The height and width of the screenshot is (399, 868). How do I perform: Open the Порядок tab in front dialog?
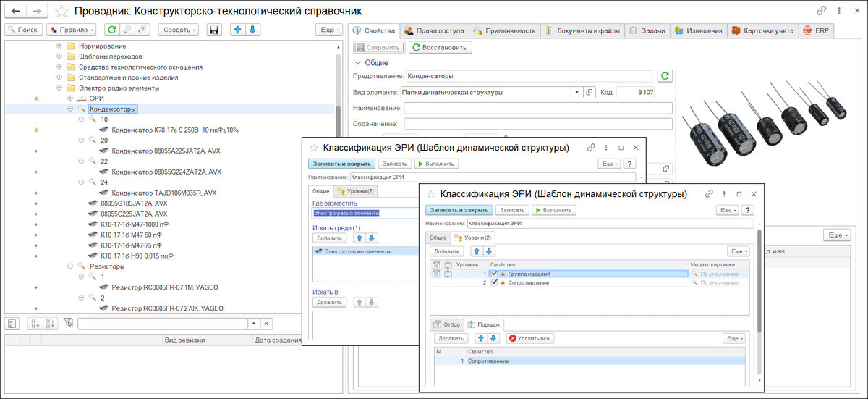click(485, 324)
